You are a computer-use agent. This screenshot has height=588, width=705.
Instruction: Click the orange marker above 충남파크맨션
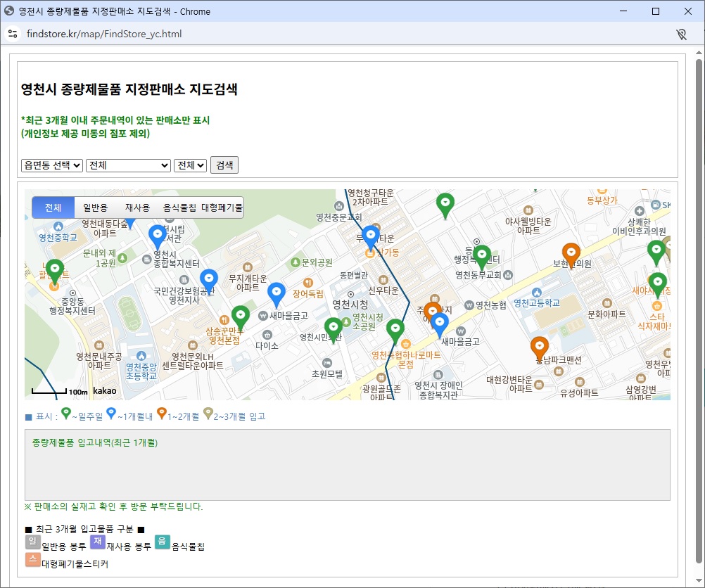(x=539, y=347)
